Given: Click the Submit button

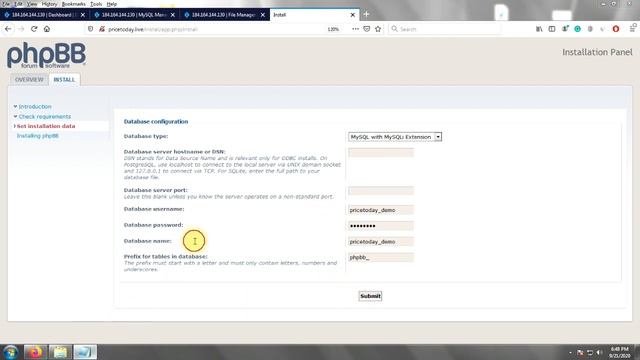Looking at the screenshot, I should point(370,296).
